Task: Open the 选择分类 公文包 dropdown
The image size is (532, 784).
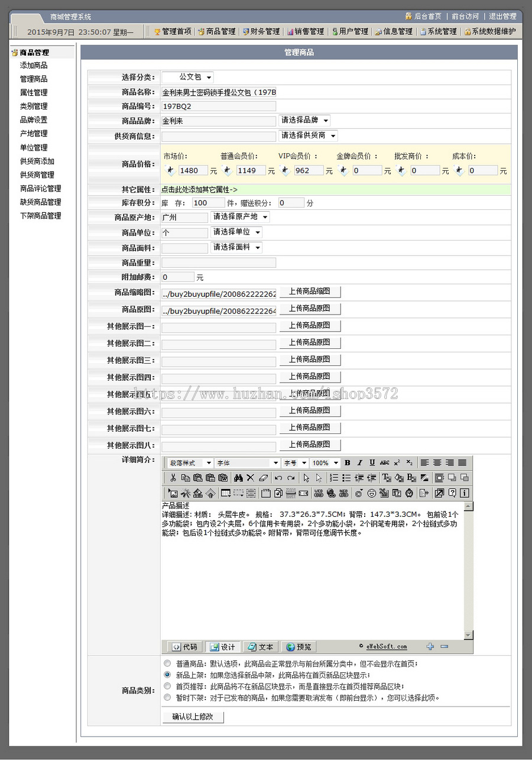Action: 187,77
